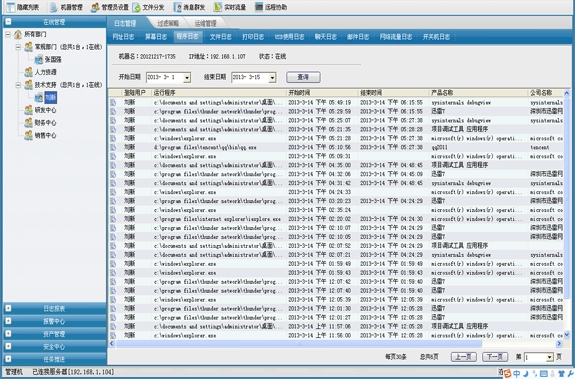Click the keyboard icon in input toolbar
This screenshot has height=379, width=575.
(544, 374)
